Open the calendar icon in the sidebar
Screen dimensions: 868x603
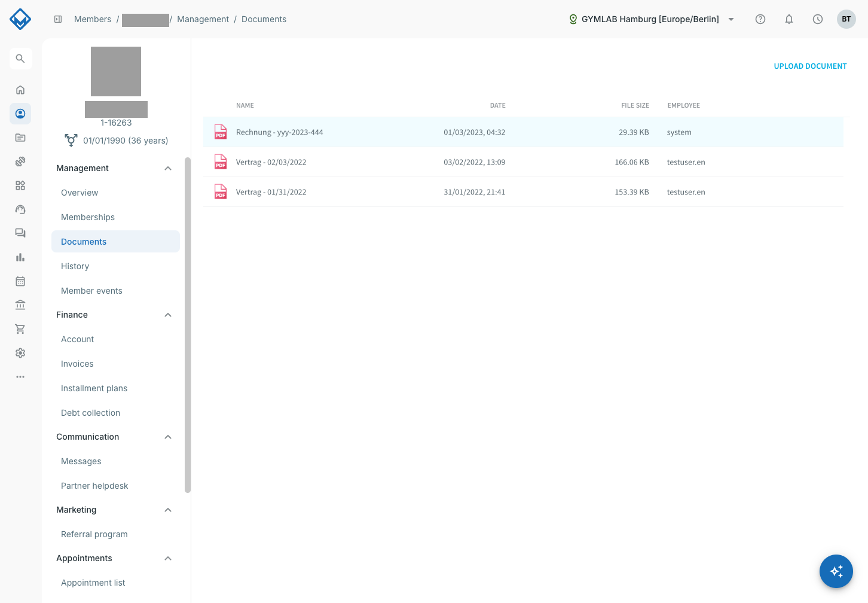[x=20, y=281]
